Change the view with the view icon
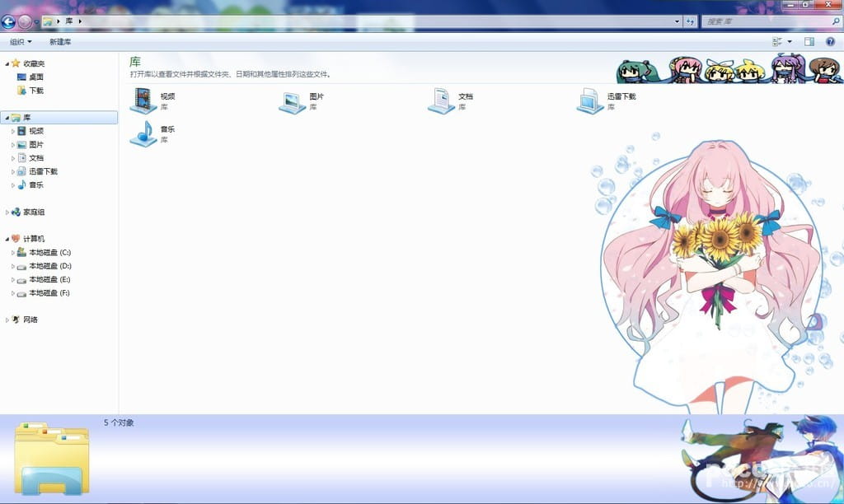844x504 pixels. click(x=777, y=41)
